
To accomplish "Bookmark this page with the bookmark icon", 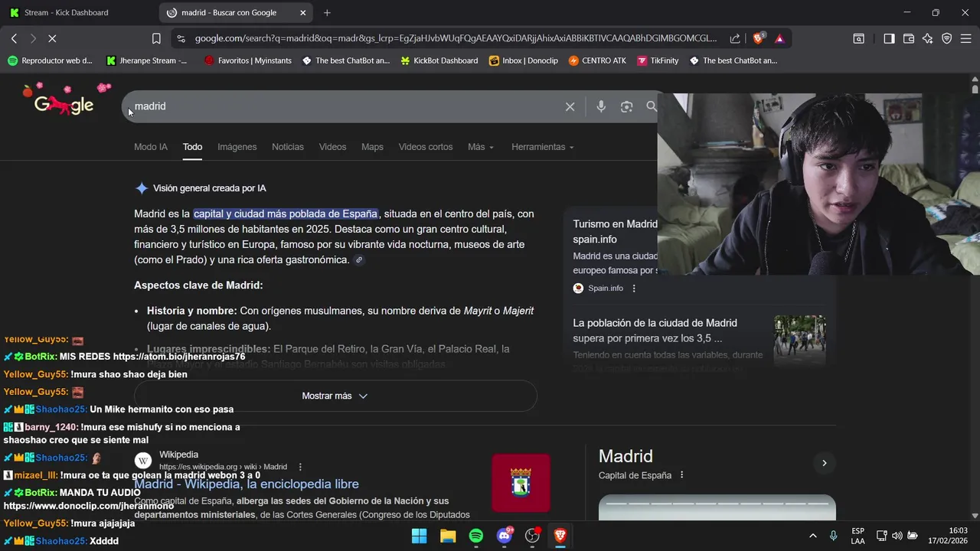I will [156, 38].
